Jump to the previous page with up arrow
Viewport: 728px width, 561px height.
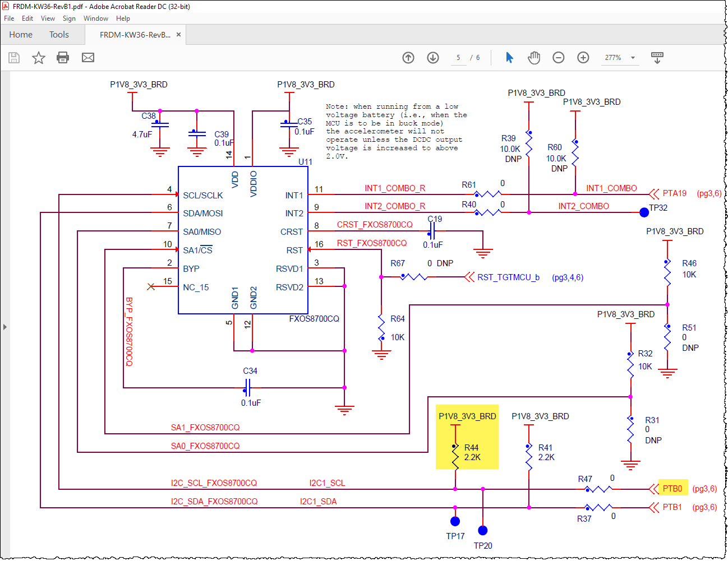(408, 58)
